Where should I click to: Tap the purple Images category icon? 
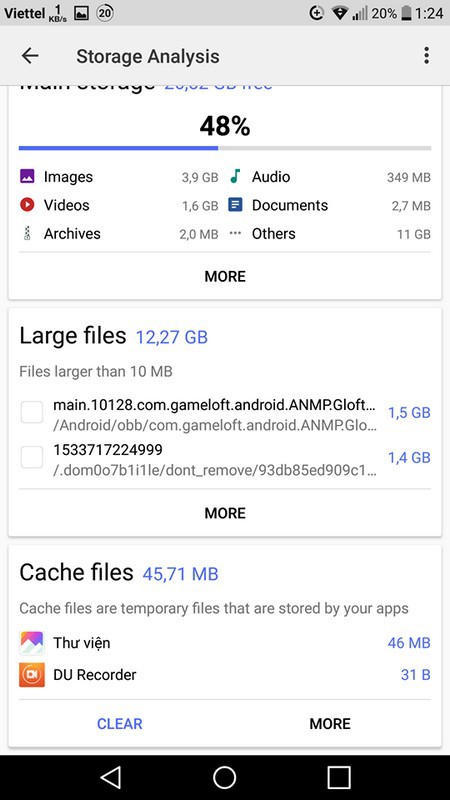(27, 177)
